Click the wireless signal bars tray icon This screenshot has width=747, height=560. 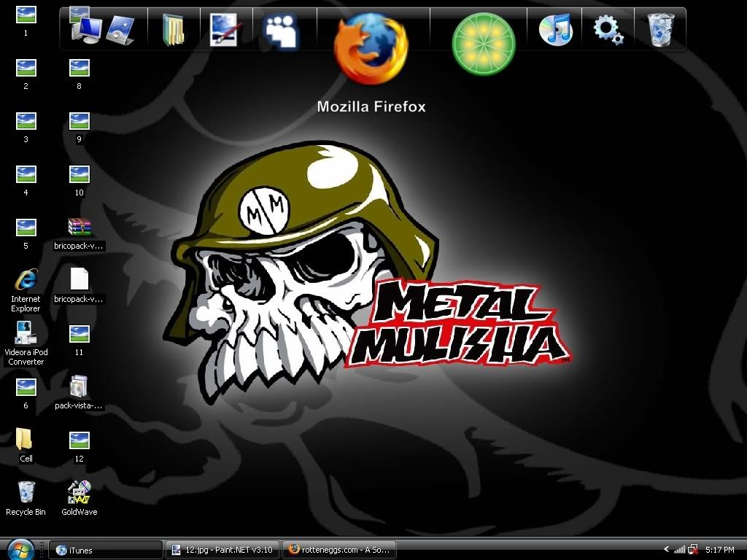coord(680,550)
